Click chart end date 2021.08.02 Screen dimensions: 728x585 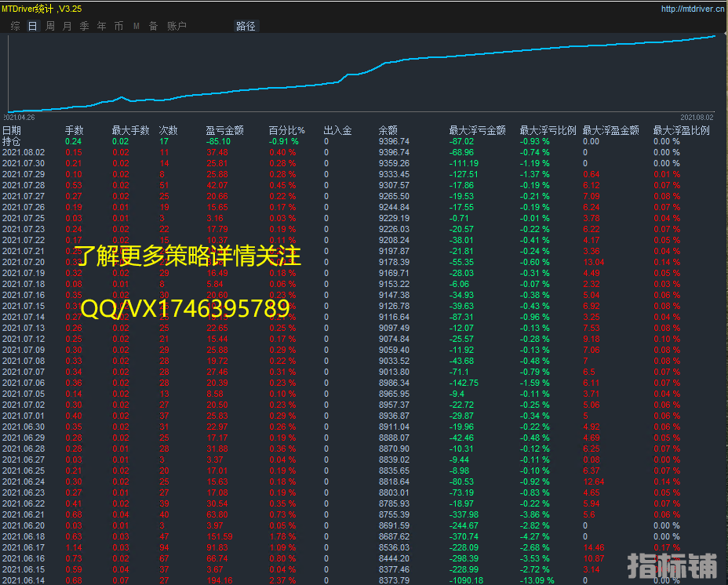click(697, 118)
